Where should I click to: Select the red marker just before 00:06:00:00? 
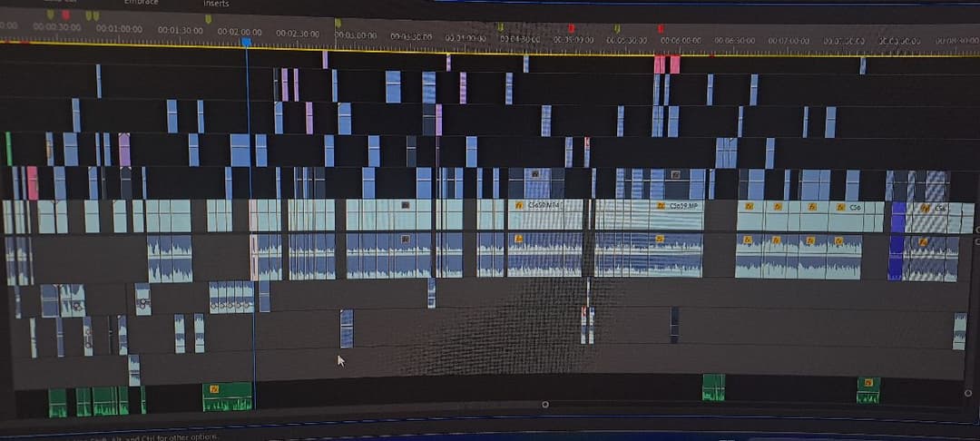coord(661,28)
